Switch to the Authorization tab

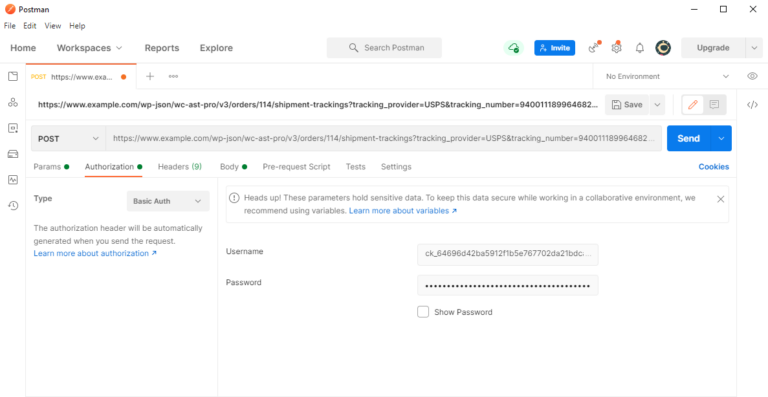(114, 166)
